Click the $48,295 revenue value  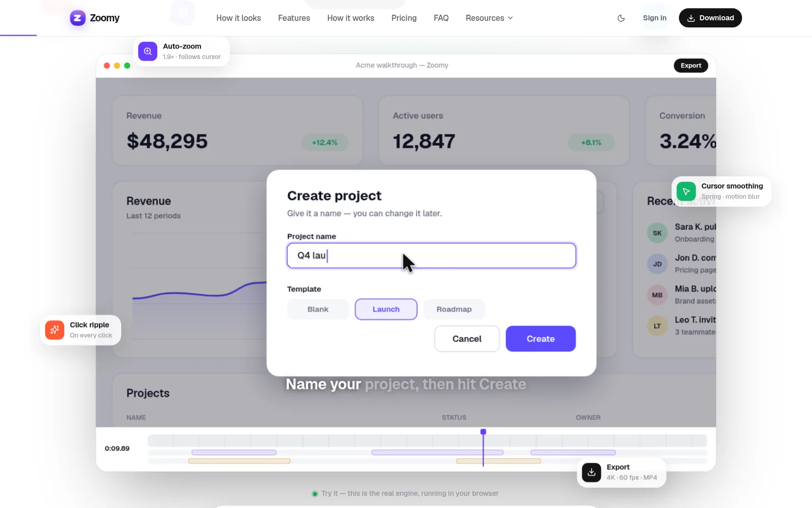[x=167, y=141]
